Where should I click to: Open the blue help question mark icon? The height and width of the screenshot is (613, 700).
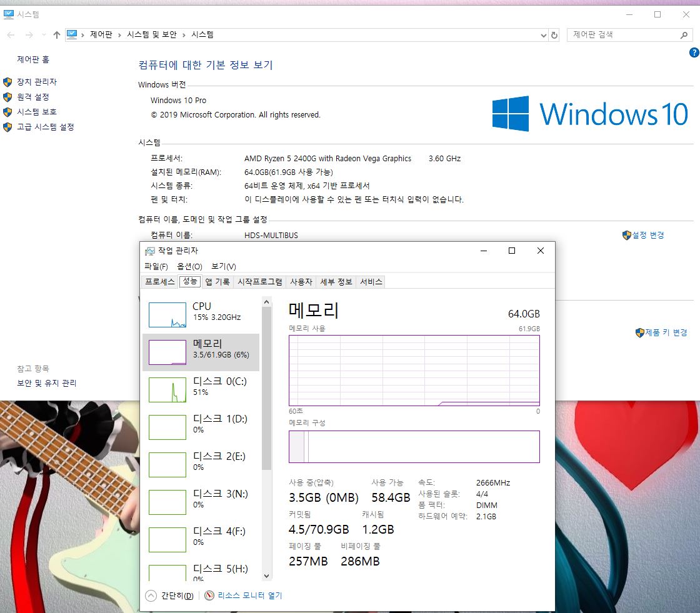pos(694,52)
